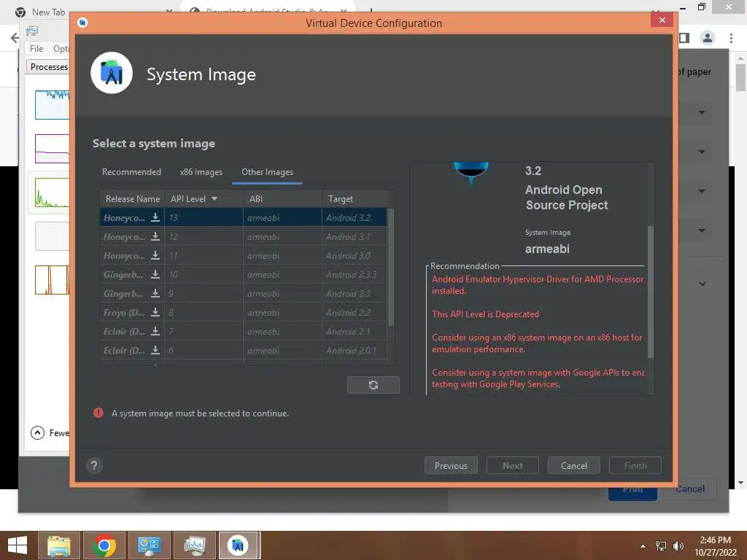
Task: Download the API 10 Gingerbread image
Action: 155,274
